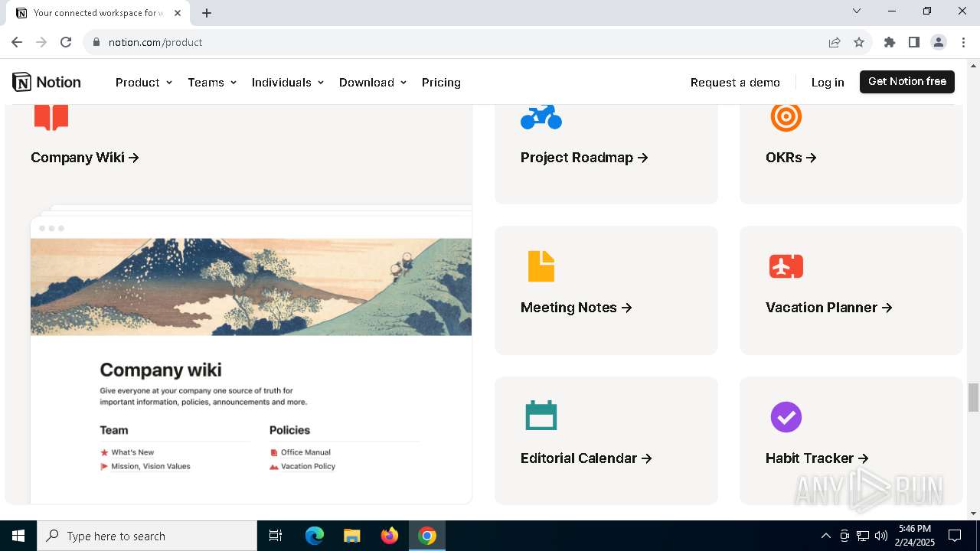Image resolution: width=980 pixels, height=551 pixels.
Task: Close the Notion browser tab
Action: click(178, 13)
